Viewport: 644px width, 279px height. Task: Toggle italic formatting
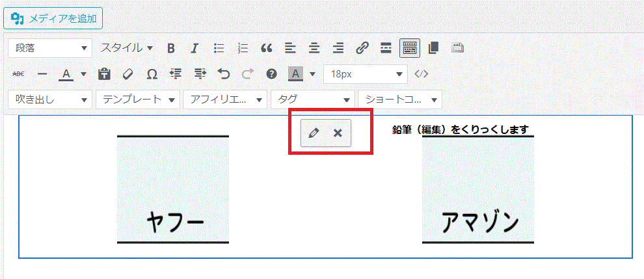coord(195,49)
